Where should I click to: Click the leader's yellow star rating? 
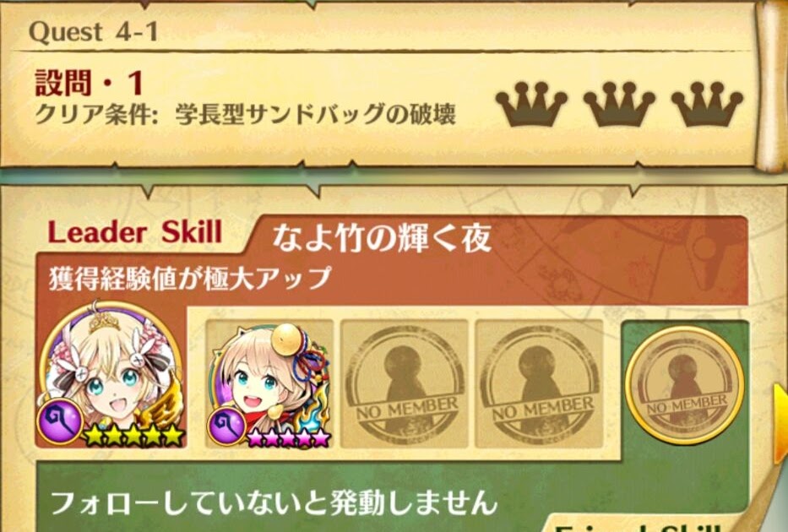pos(133,435)
